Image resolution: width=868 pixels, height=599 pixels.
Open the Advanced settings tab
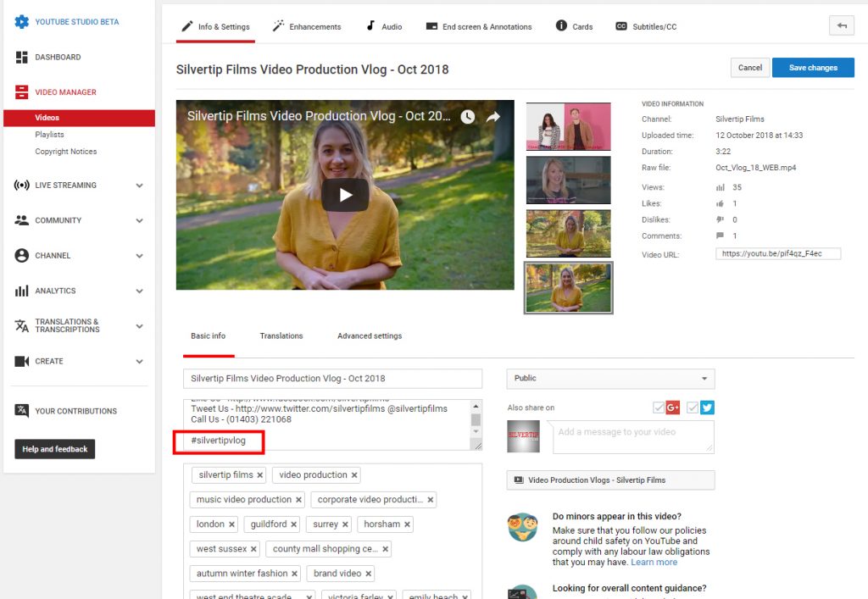coord(370,336)
